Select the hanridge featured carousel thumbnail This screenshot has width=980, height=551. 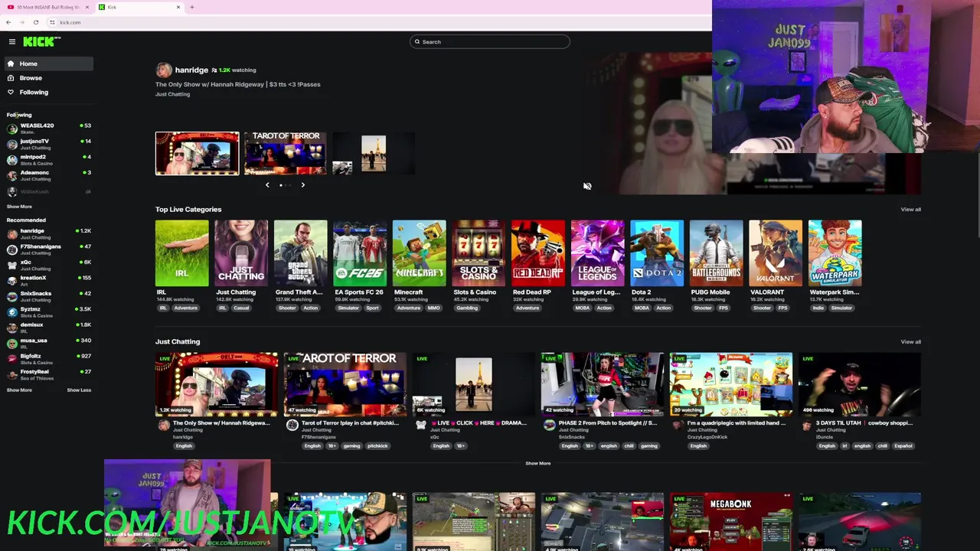coord(198,153)
